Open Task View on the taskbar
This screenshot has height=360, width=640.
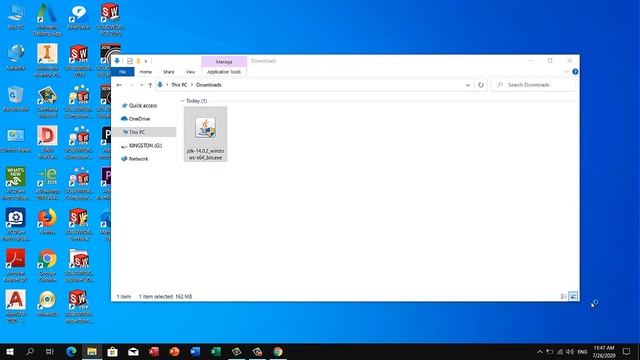click(50, 351)
